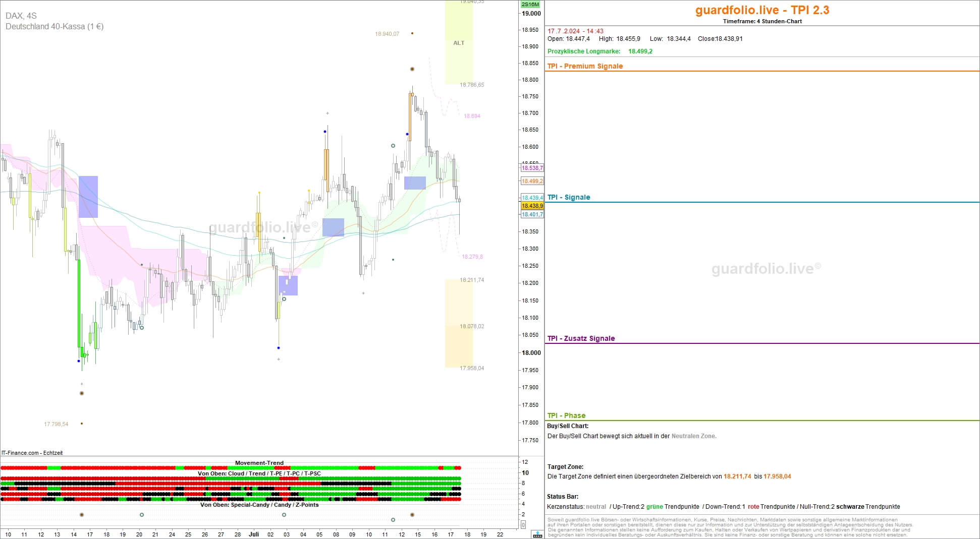Click the 17.798,54 level label on chart
This screenshot has height=539, width=980.
(56, 424)
